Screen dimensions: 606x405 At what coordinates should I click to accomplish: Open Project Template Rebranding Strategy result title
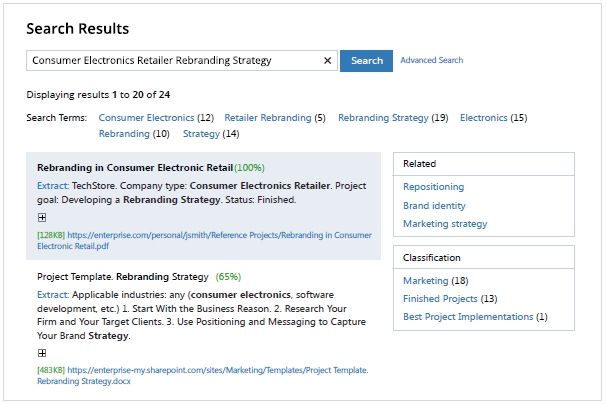123,276
